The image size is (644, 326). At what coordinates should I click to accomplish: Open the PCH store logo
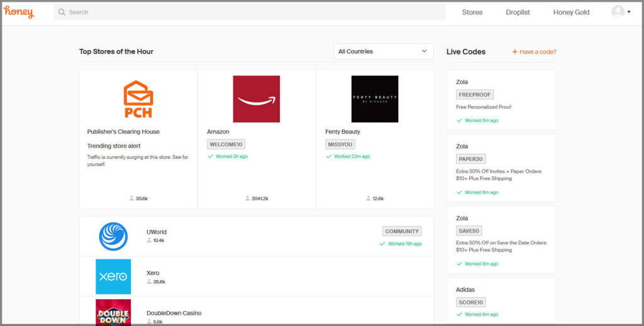click(x=138, y=99)
